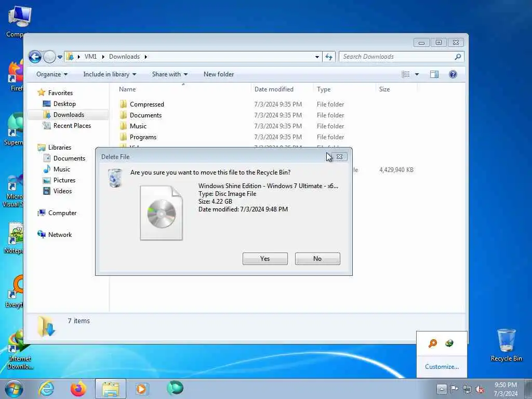Go back with the Explorer back arrow
This screenshot has width=532, height=399.
(x=35, y=57)
